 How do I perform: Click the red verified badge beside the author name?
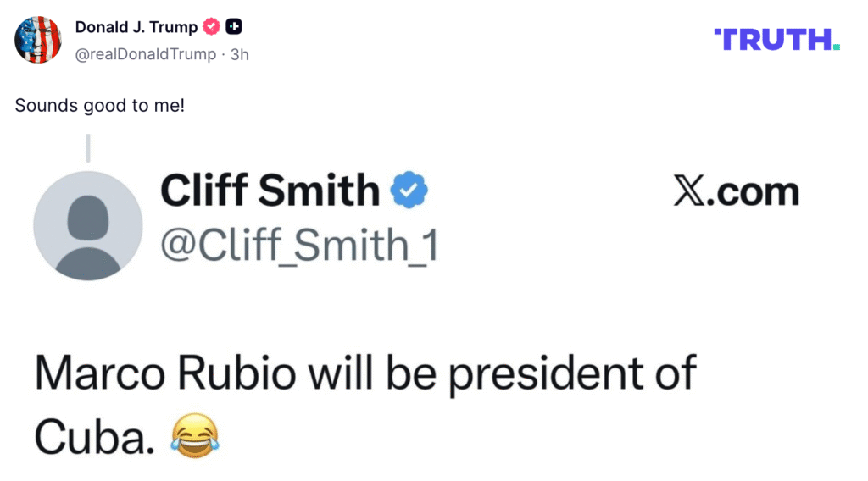pos(211,27)
